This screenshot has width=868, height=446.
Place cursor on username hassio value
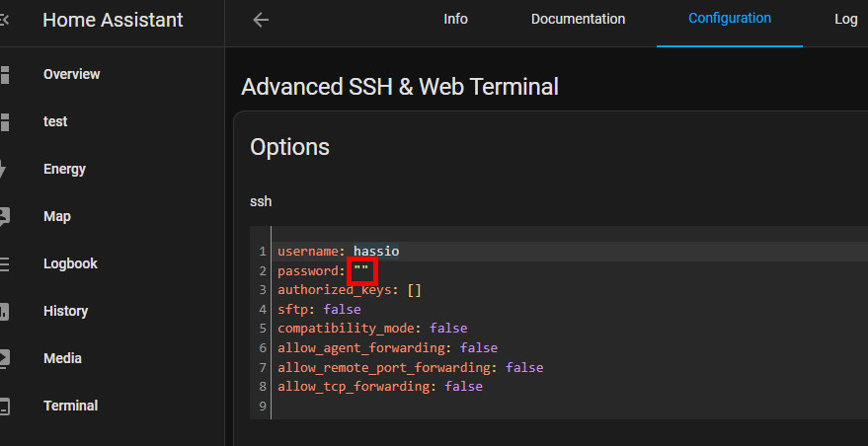[x=376, y=252]
